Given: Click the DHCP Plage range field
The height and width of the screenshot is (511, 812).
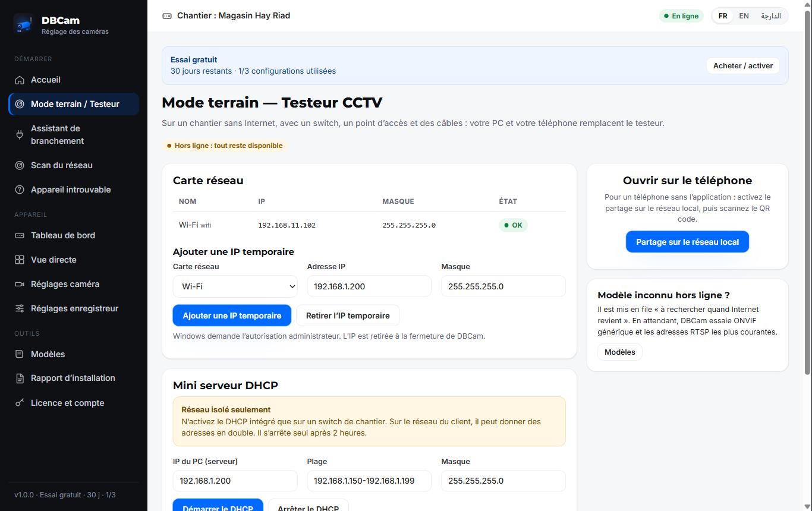Looking at the screenshot, I should pyautogui.click(x=369, y=481).
